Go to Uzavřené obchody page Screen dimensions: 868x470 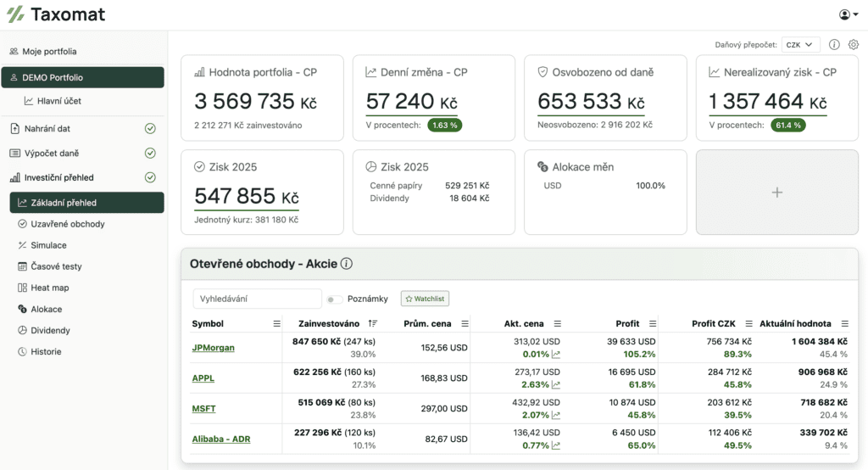67,224
